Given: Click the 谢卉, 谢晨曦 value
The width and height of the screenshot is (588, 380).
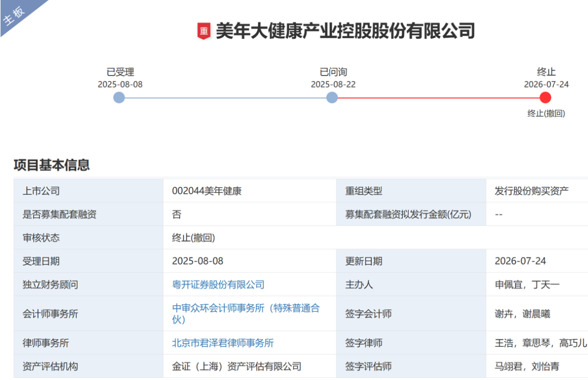Looking at the screenshot, I should (523, 314).
